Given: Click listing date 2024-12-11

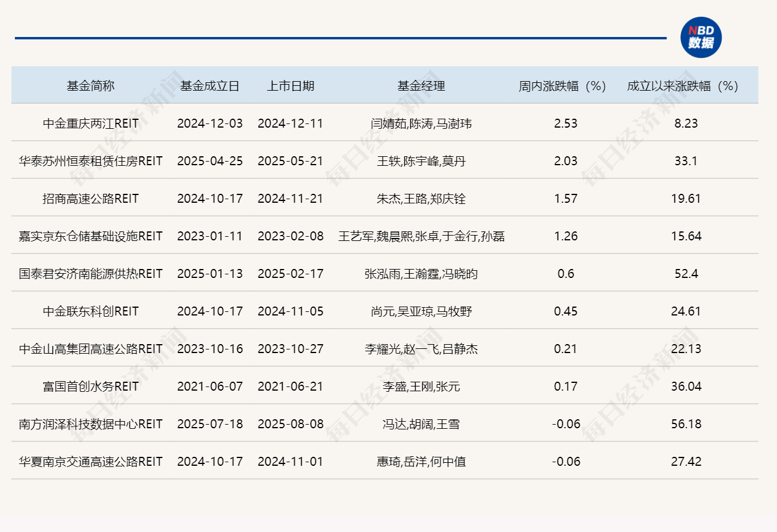Looking at the screenshot, I should pyautogui.click(x=290, y=123).
